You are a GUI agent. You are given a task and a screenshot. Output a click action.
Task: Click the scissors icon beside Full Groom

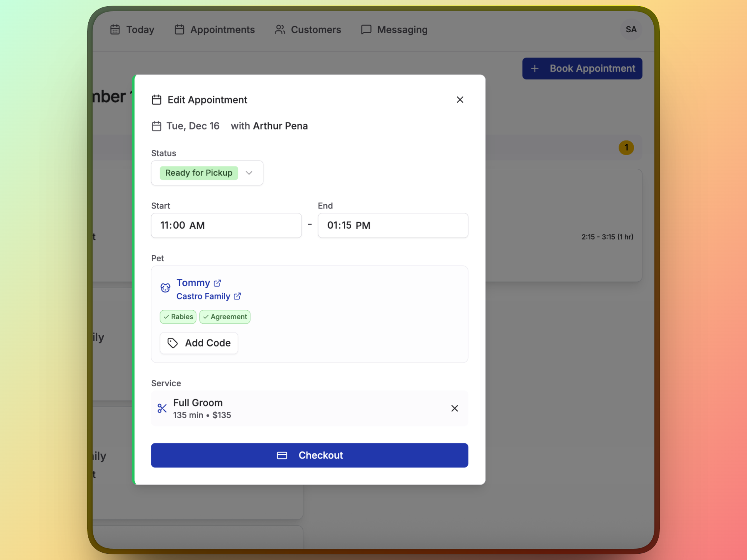(x=162, y=408)
